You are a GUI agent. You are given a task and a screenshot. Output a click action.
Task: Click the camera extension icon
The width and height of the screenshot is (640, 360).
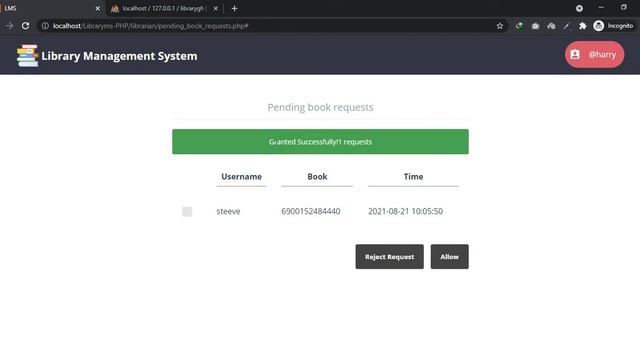535,26
